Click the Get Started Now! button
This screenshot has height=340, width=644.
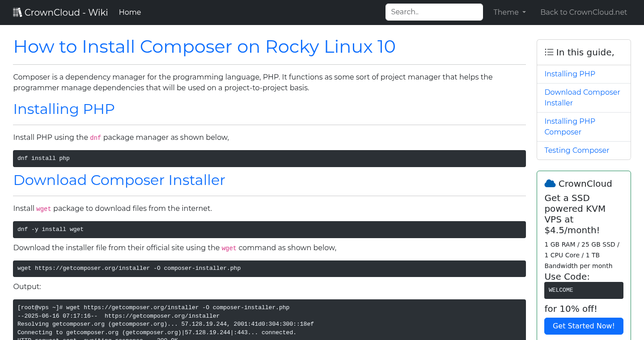point(584,326)
